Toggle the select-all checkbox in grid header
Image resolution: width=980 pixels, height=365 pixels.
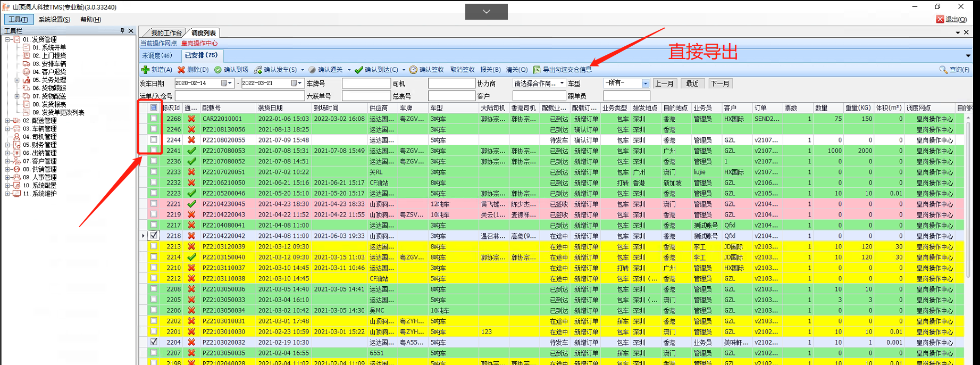coord(154,107)
